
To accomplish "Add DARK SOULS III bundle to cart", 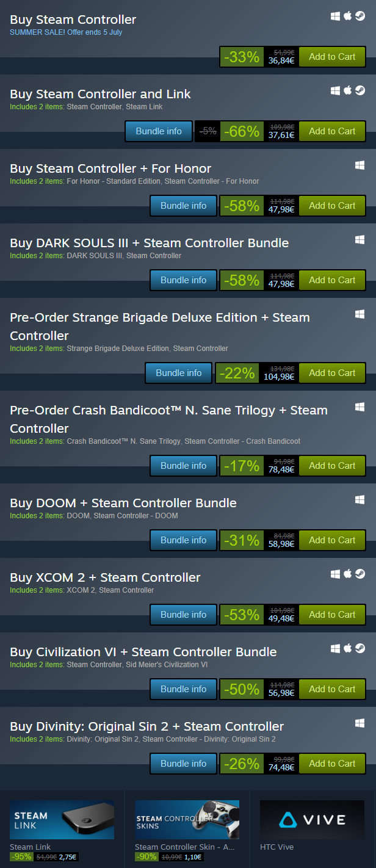I will click(332, 280).
